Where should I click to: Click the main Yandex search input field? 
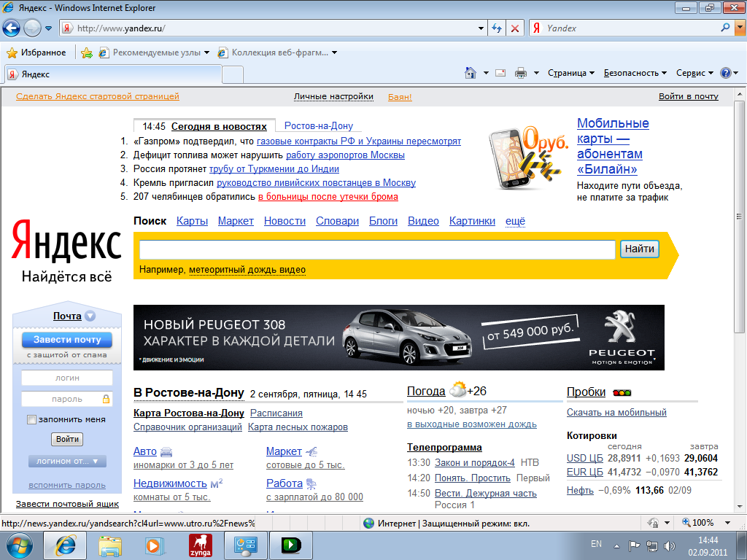377,249
